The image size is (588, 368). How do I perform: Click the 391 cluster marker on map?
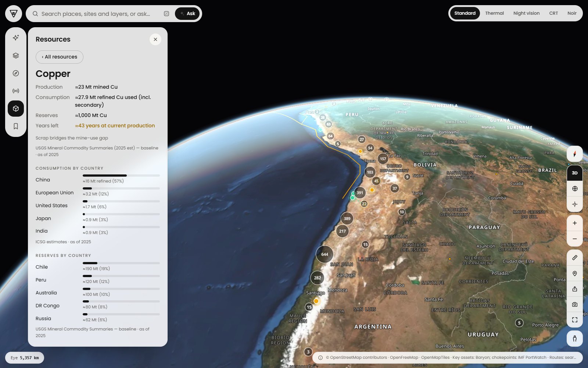(360, 193)
